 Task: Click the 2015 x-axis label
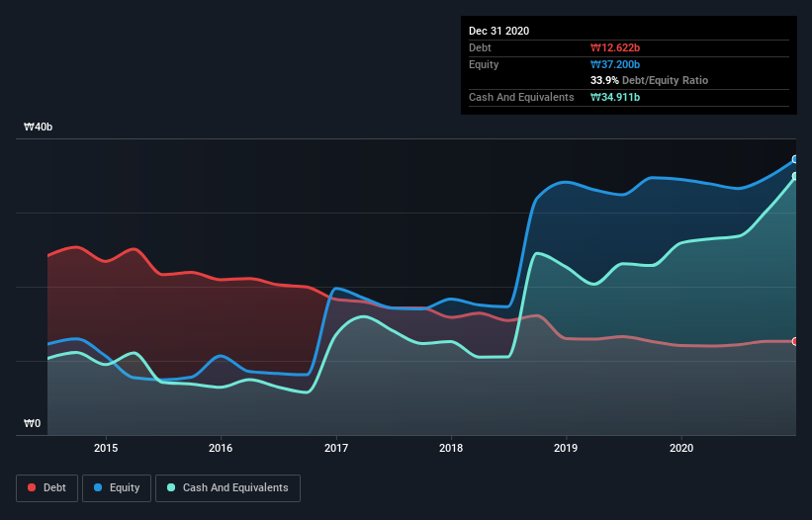coord(106,448)
